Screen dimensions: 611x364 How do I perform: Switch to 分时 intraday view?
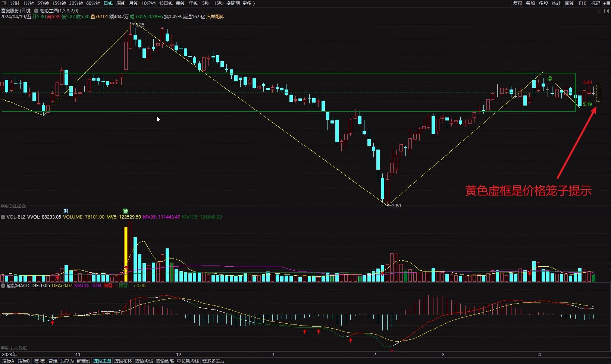tap(15, 3)
